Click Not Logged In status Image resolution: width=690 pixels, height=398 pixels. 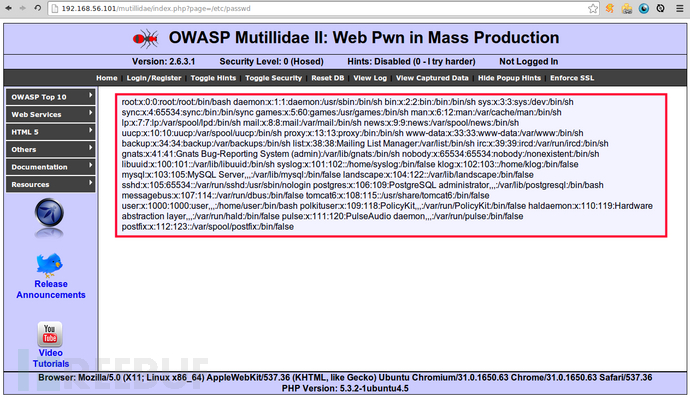[x=529, y=62]
